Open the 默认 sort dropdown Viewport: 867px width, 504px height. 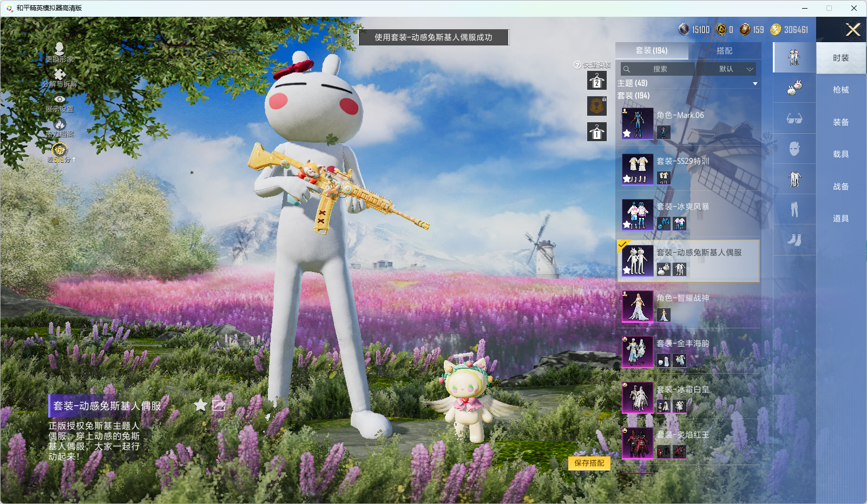[727, 69]
